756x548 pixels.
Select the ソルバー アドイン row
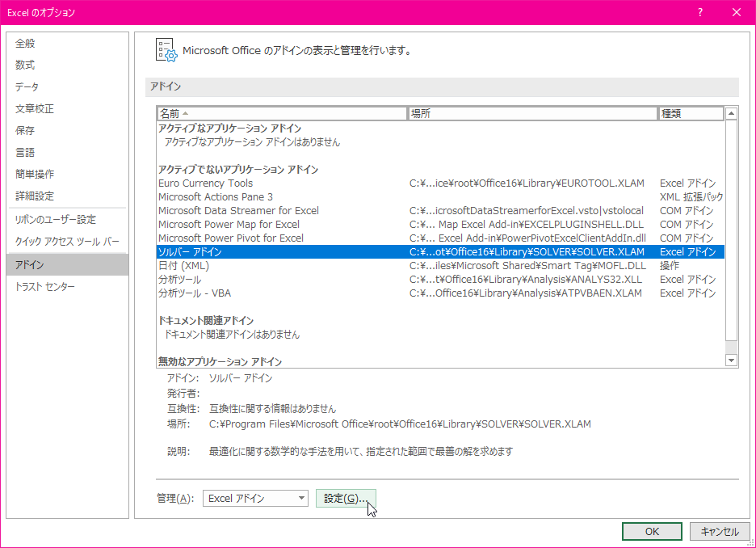(x=440, y=252)
